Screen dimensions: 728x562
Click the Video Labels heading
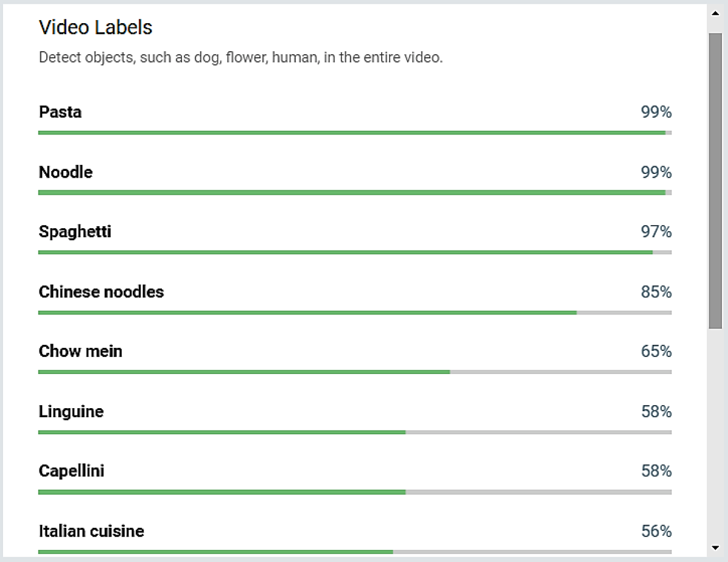click(96, 27)
